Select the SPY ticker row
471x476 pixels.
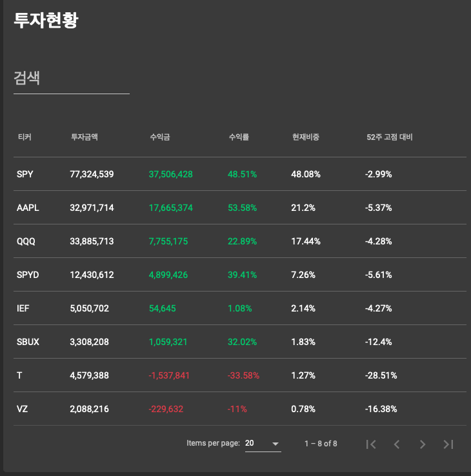pyautogui.click(x=240, y=174)
